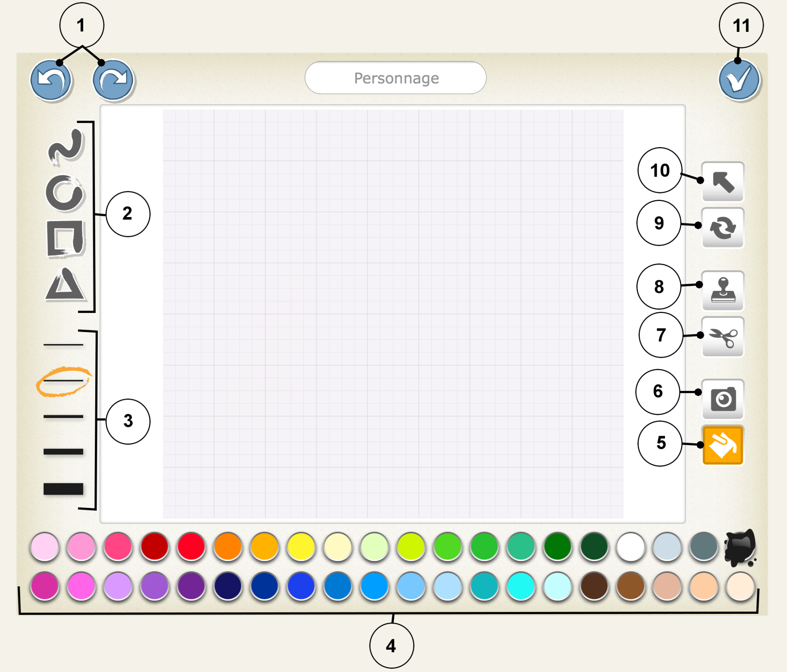The image size is (787, 672).
Task: Select the triangle shape tool
Action: coord(65,285)
